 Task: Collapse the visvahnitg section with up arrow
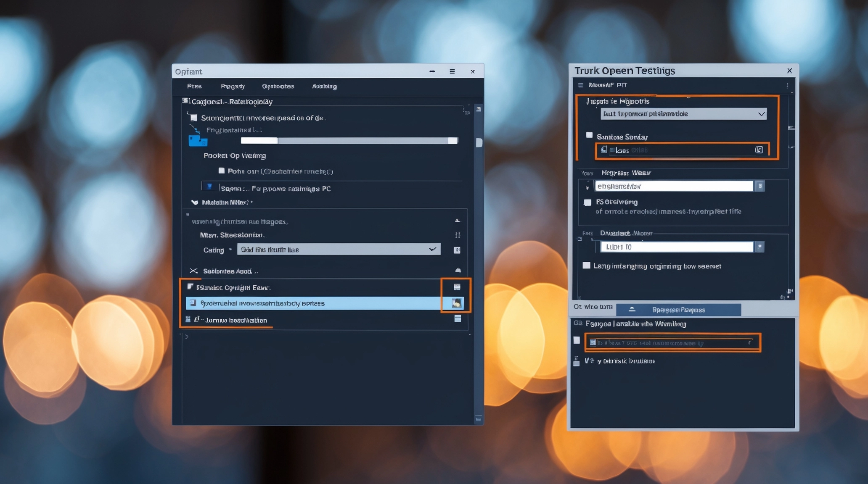[x=458, y=221]
